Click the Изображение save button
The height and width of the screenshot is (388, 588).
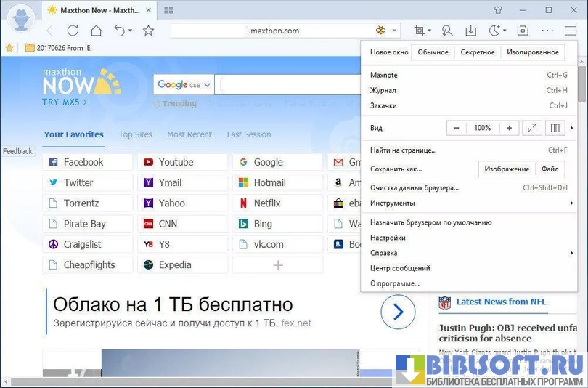coord(507,169)
